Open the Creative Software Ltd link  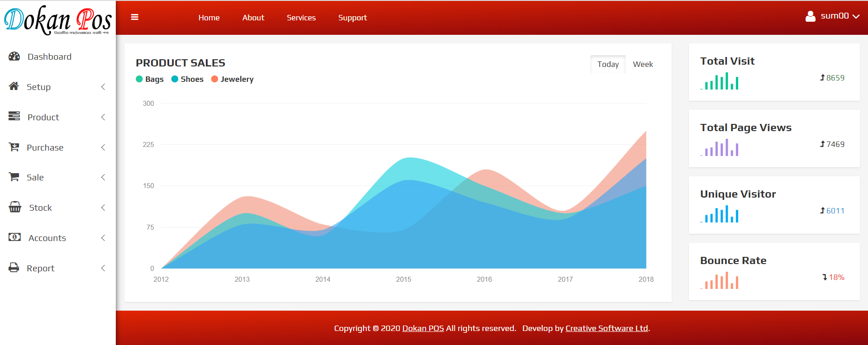607,328
